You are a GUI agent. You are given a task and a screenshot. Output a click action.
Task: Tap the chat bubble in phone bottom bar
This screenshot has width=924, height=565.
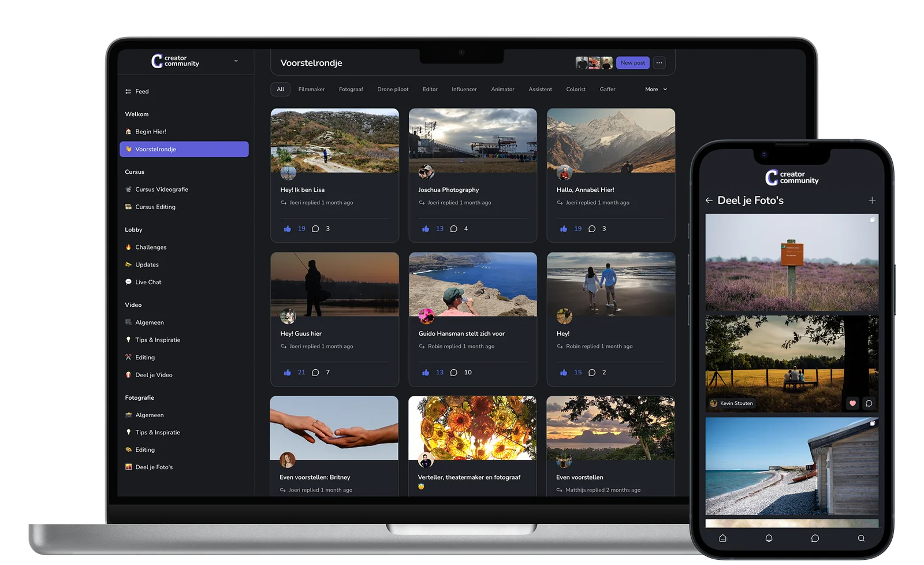point(815,538)
